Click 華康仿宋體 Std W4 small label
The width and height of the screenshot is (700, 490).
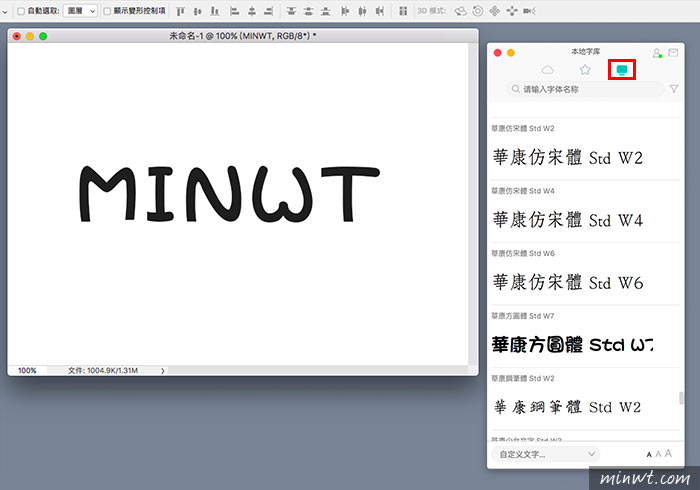click(x=523, y=191)
